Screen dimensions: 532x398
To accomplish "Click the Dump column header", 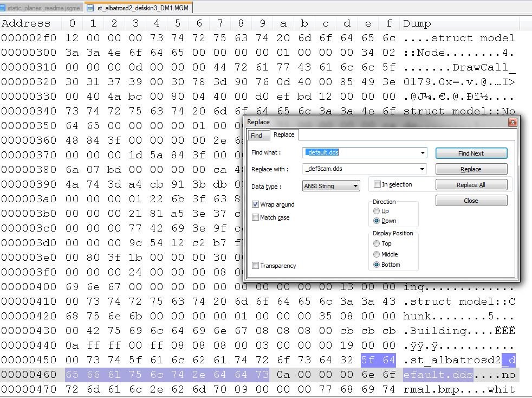I will coord(417,23).
